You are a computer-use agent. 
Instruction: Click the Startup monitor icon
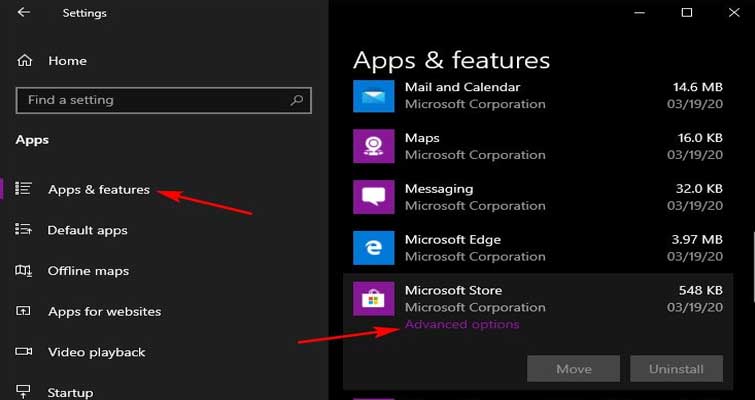pos(23,391)
